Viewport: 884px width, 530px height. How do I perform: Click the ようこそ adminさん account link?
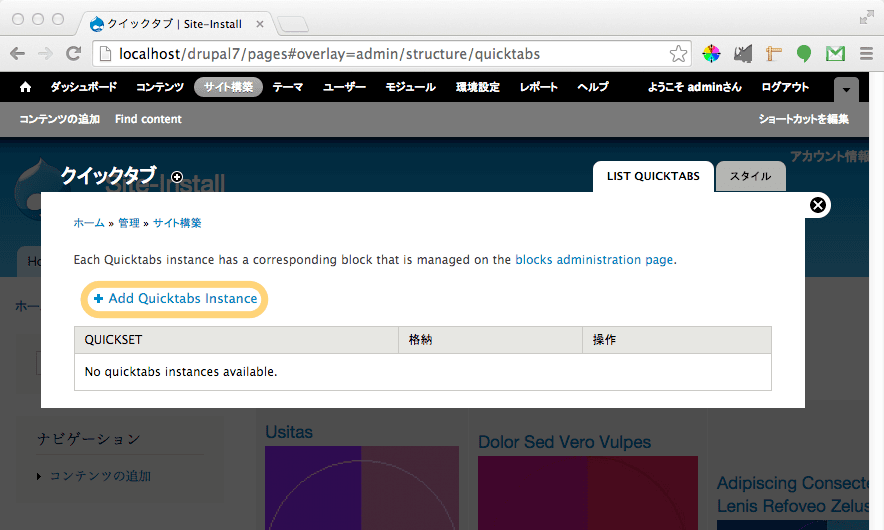point(695,87)
